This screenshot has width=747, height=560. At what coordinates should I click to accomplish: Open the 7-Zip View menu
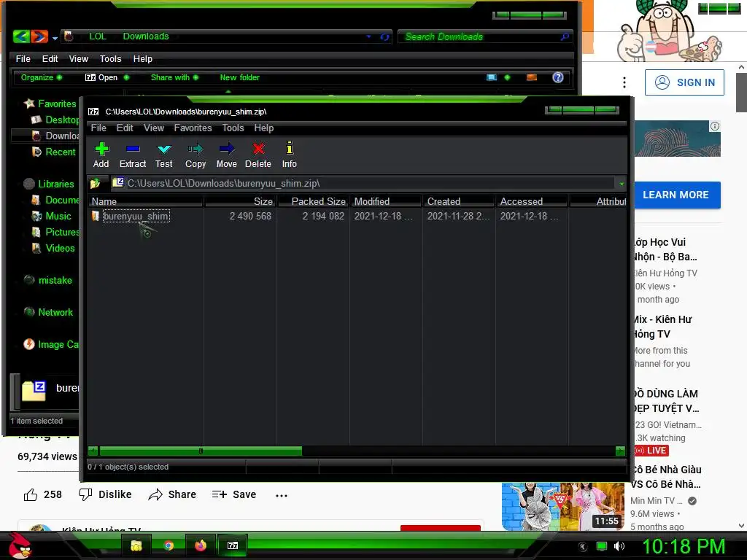pyautogui.click(x=154, y=128)
